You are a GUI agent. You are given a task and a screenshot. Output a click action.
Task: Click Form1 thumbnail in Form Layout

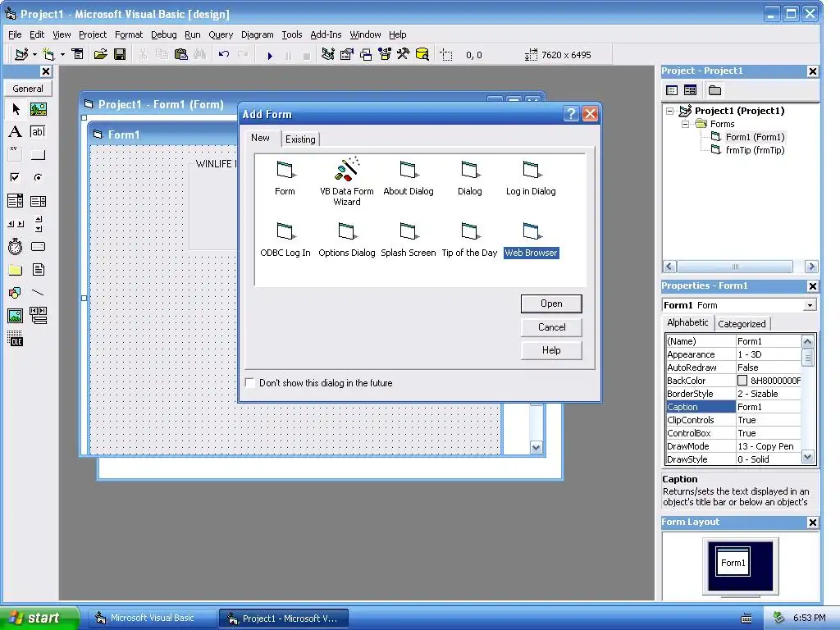(733, 563)
